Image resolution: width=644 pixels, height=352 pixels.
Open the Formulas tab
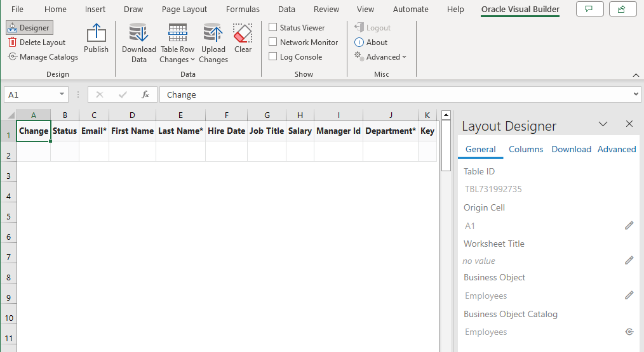click(243, 9)
